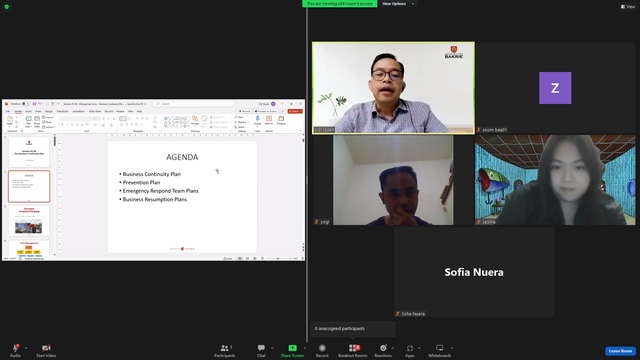Viewport: 640px width, 360px height.
Task: Expand share screen options arrow
Action: point(305,348)
